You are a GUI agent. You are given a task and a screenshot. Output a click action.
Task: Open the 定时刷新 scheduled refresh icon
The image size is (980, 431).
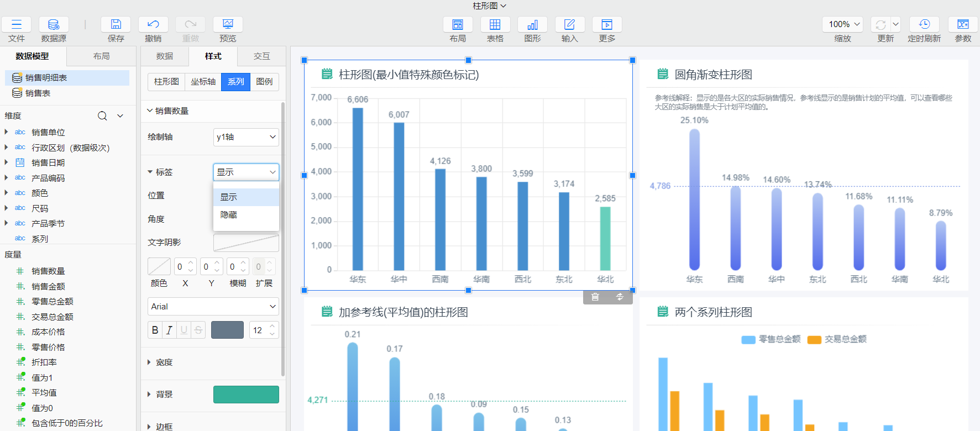tap(924, 24)
